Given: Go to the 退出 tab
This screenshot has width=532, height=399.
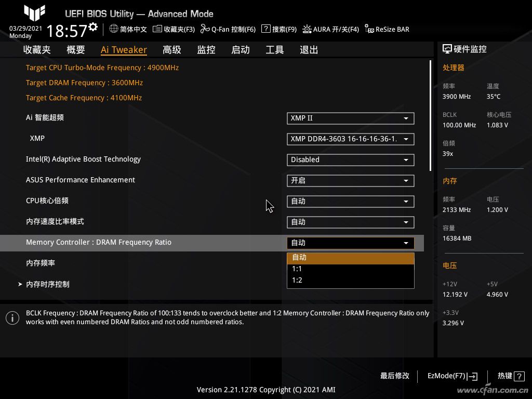Looking at the screenshot, I should (x=309, y=50).
